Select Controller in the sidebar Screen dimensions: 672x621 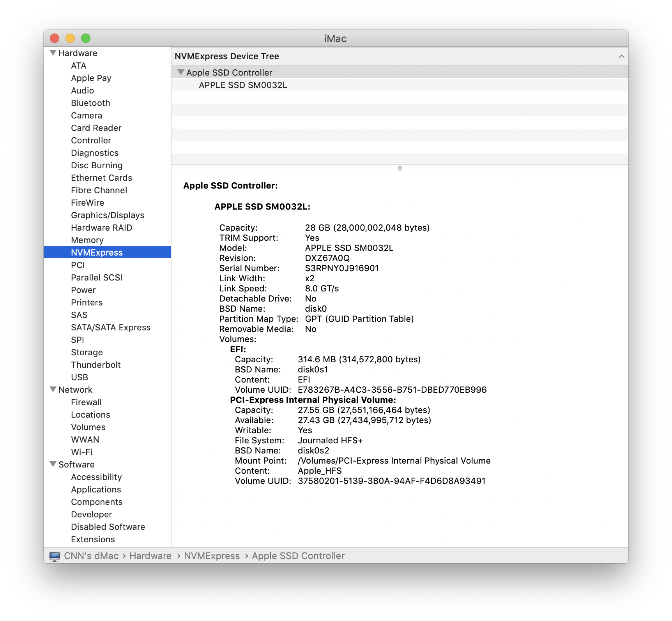91,140
